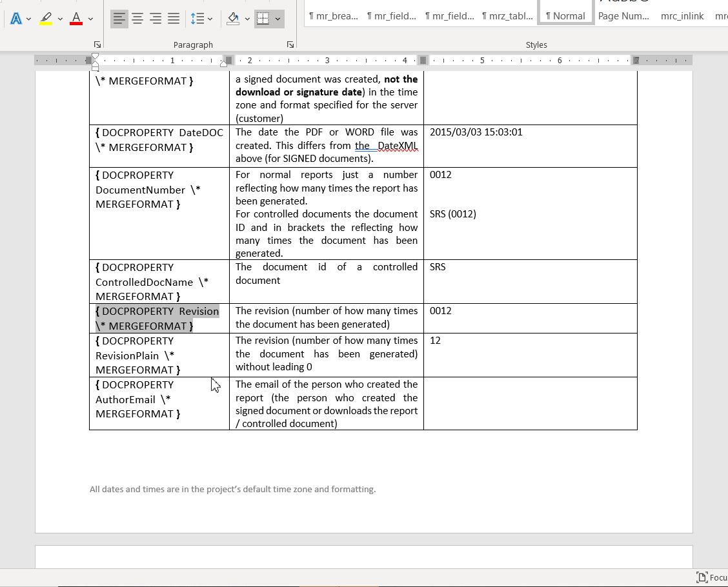
Task: Click the Focus mode icon
Action: pyautogui.click(x=702, y=577)
